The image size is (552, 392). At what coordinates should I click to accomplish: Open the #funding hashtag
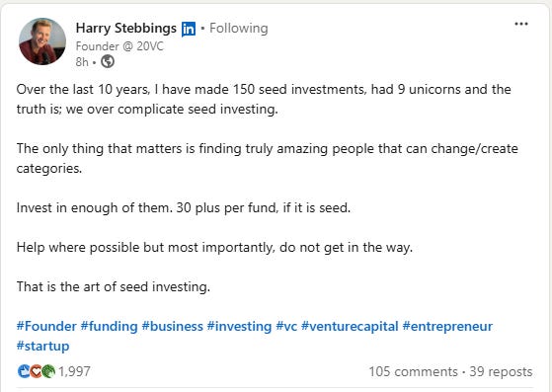(x=110, y=326)
